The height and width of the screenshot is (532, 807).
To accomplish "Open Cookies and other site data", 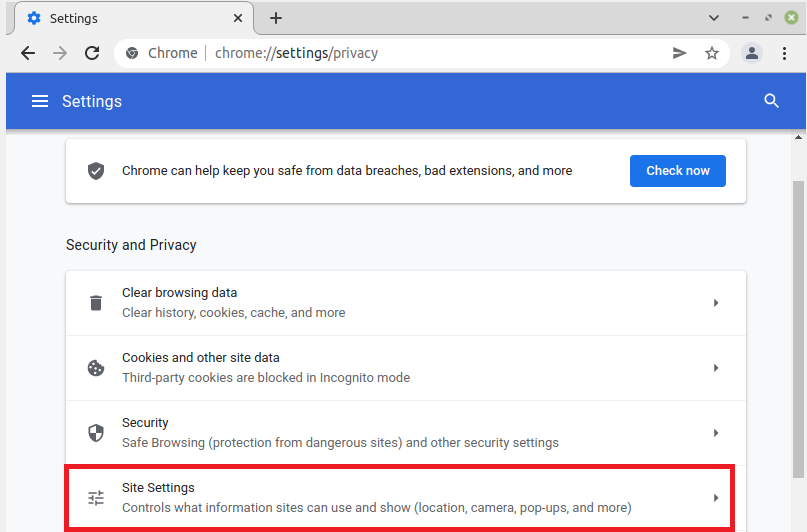I will (x=406, y=368).
